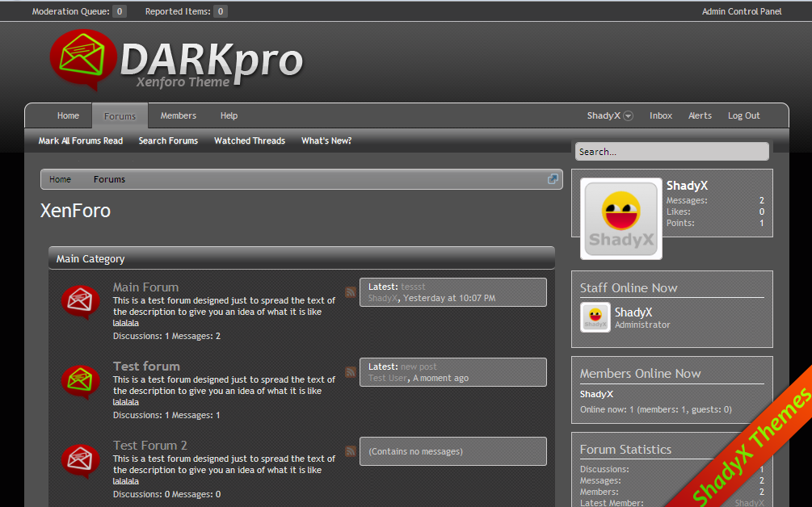Image resolution: width=812 pixels, height=507 pixels.
Task: Open the Test forum title link
Action: pyautogui.click(x=146, y=367)
